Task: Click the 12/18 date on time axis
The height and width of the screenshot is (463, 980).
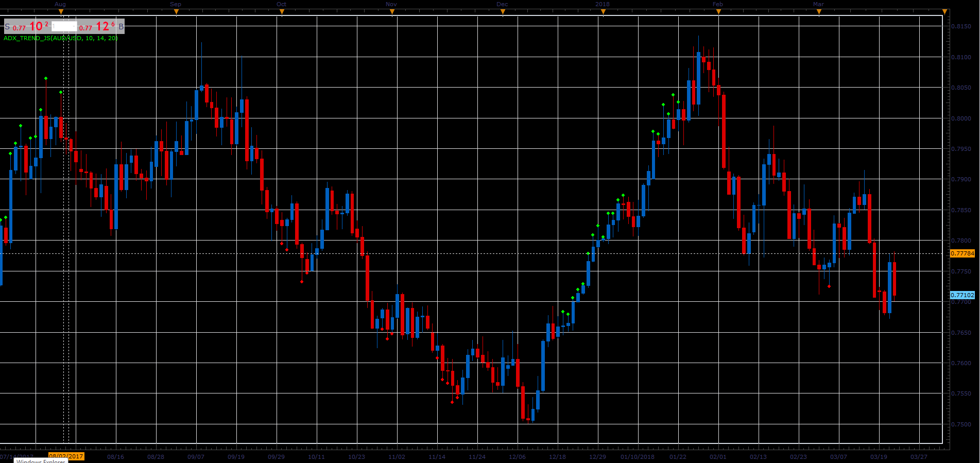Action: (x=557, y=457)
